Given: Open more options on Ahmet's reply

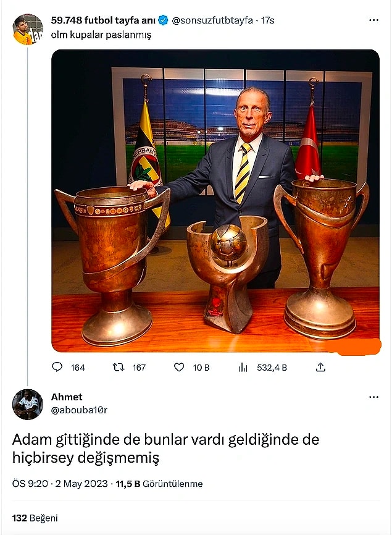Looking at the screenshot, I should tap(373, 397).
